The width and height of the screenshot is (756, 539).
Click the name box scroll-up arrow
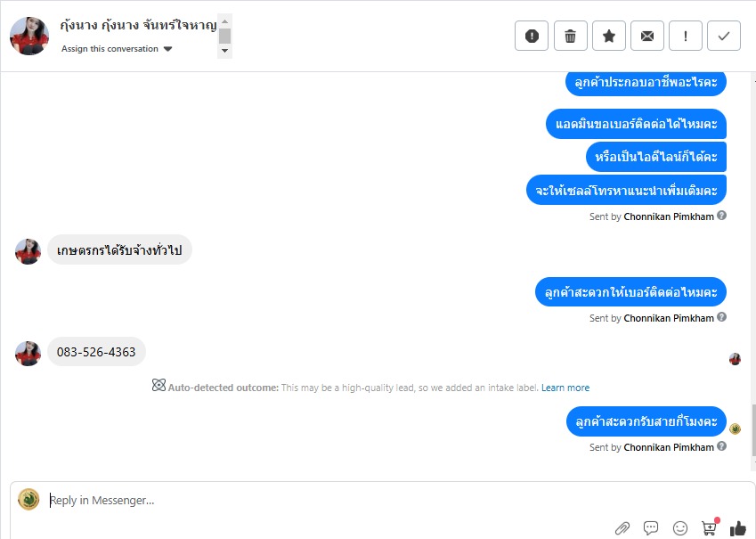[224, 21]
